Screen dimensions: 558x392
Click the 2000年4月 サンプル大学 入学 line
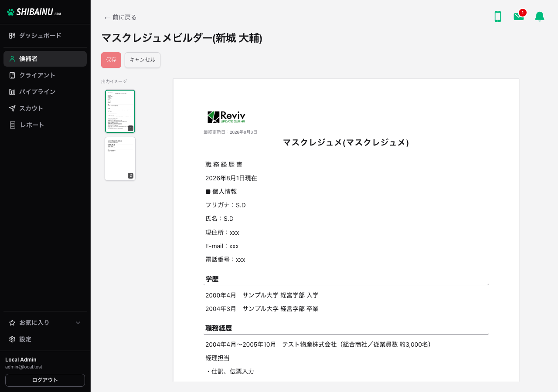click(x=262, y=295)
